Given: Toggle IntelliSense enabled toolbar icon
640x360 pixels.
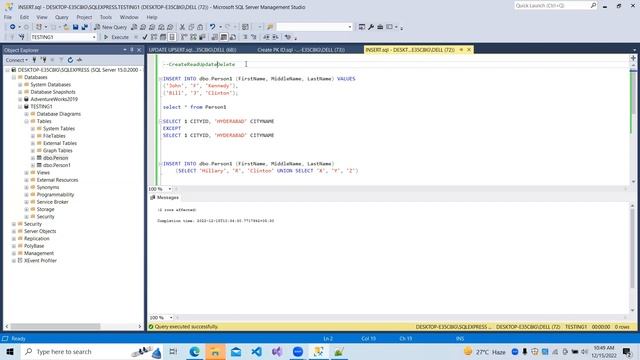Looking at the screenshot, I should click(x=172, y=37).
